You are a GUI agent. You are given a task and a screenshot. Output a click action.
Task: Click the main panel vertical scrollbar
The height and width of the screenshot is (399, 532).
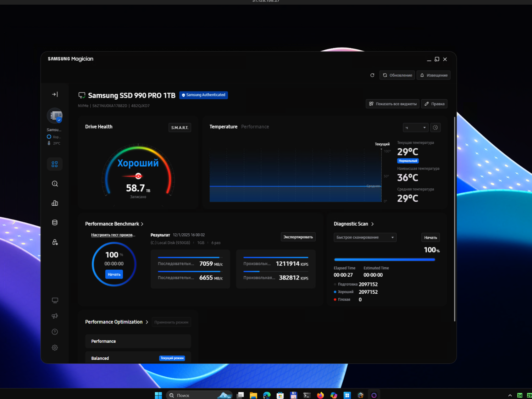(455, 219)
